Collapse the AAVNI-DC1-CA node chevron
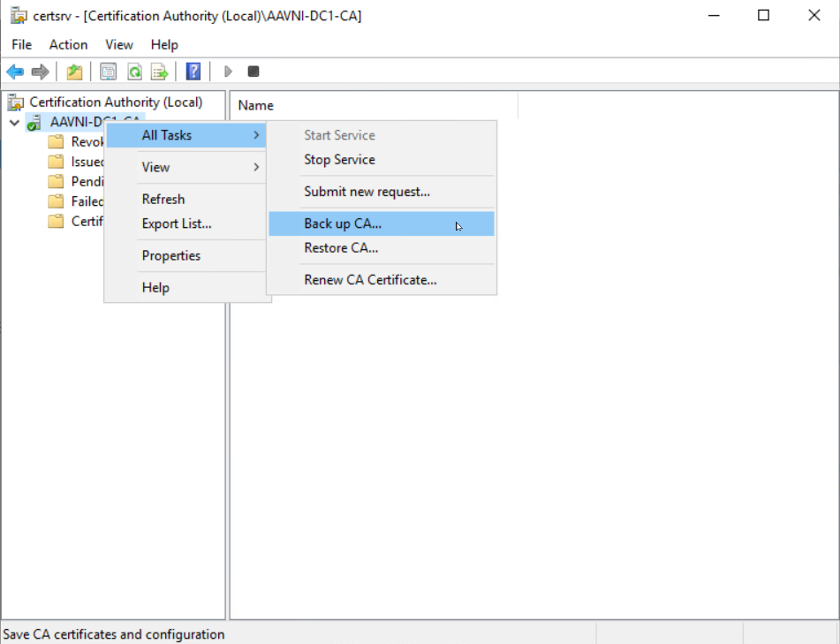 pos(13,122)
